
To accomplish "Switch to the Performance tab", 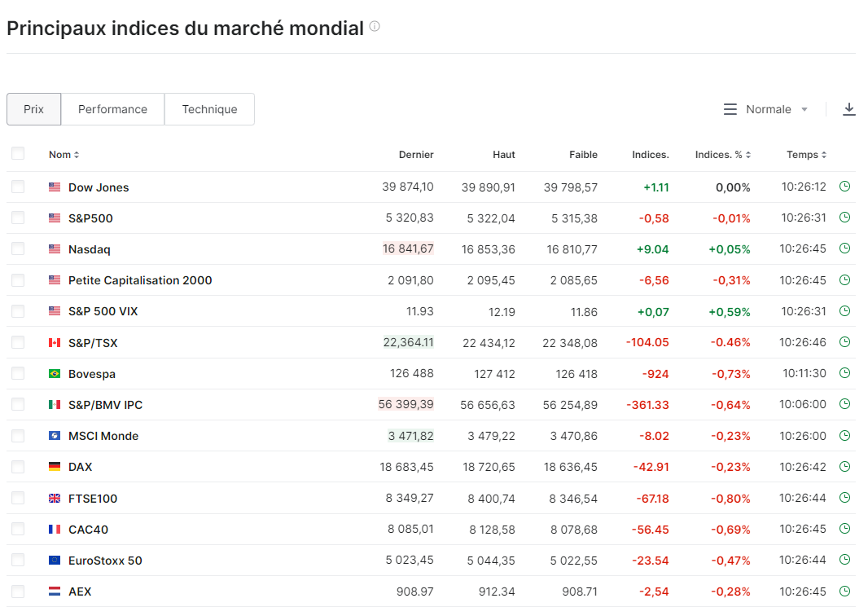I will pyautogui.click(x=112, y=109).
